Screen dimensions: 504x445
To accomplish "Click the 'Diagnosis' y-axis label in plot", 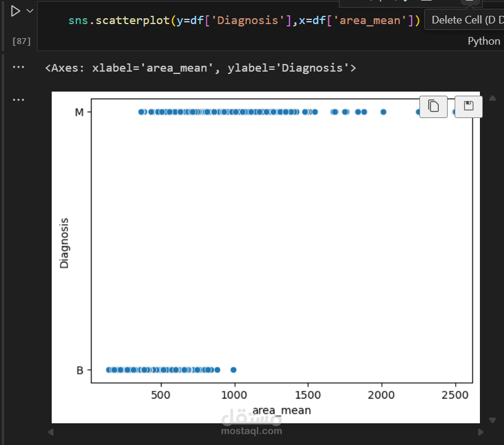I will 64,243.
